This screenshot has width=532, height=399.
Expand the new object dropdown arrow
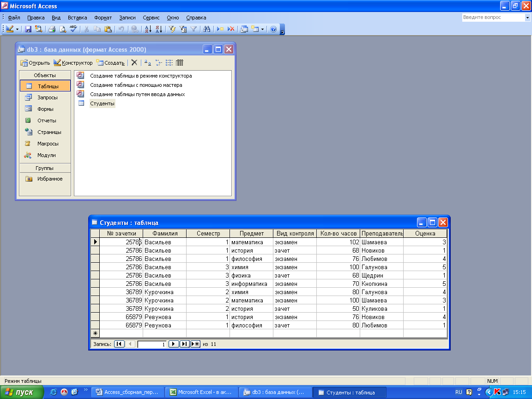262,30
